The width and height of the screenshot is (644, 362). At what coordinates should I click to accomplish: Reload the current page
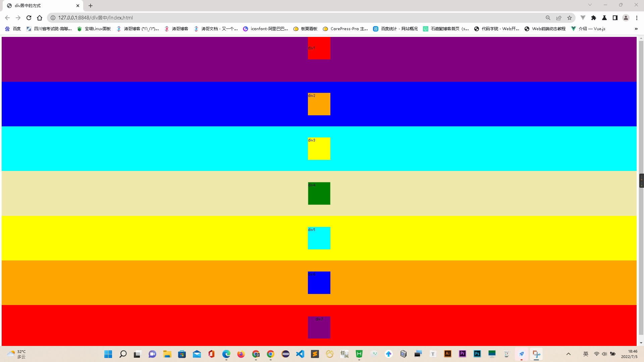29,18
